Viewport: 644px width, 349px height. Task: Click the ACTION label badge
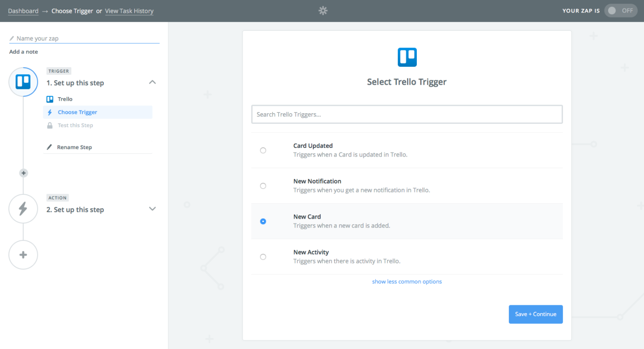point(57,198)
